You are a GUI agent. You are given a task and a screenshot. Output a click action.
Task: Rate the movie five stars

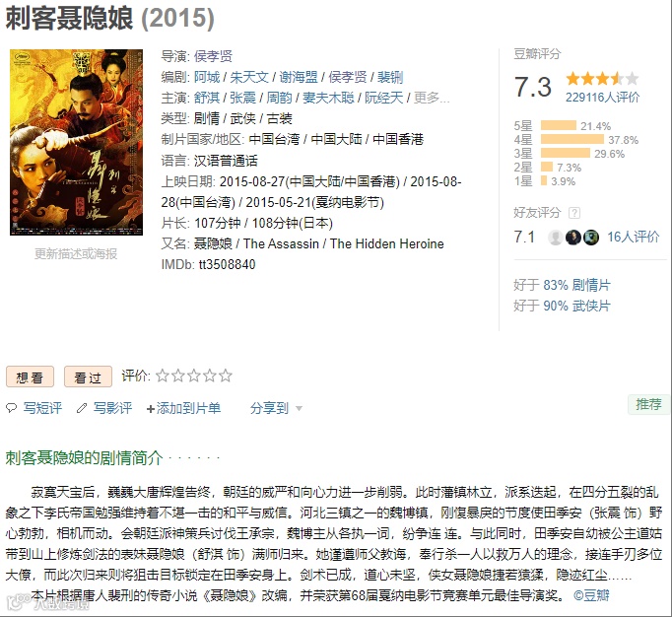(226, 376)
